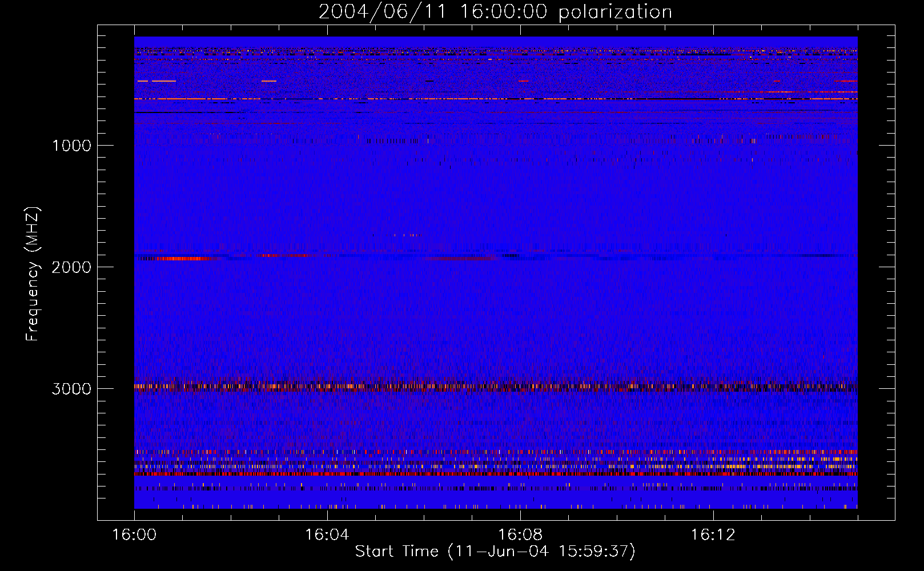Click the 1000 frequency tick label
The height and width of the screenshot is (571, 924).
click(71, 146)
